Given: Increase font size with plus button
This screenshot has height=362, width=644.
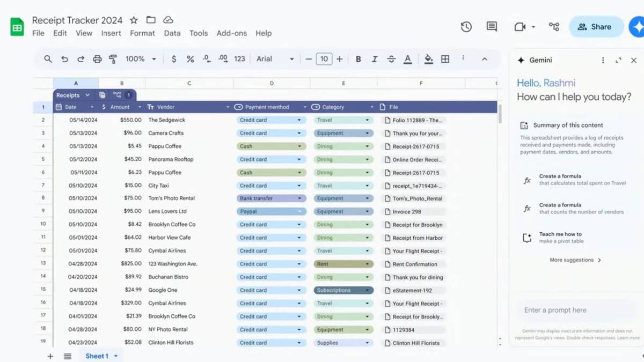Looking at the screenshot, I should coord(339,59).
